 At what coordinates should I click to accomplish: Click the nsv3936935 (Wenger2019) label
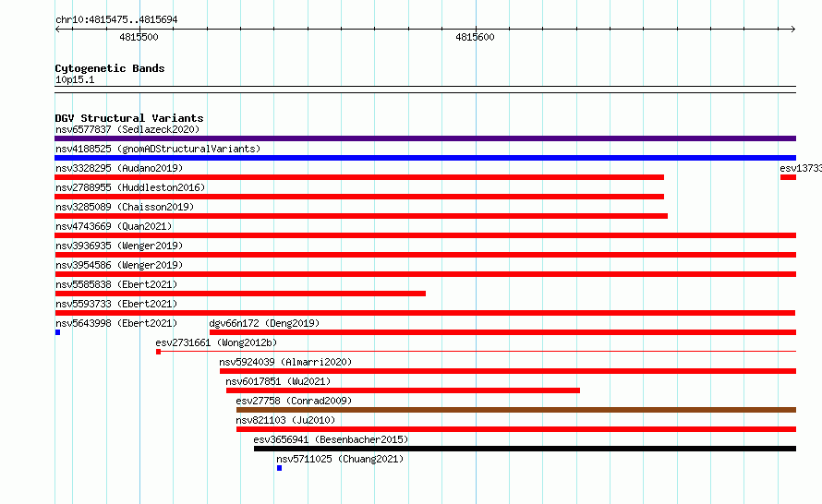pyautogui.click(x=119, y=246)
